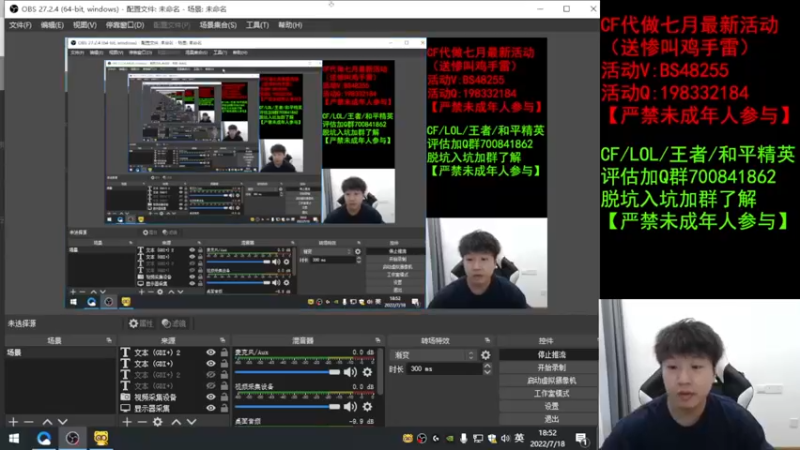Image resolution: width=800 pixels, height=450 pixels.
Task: Move the selected source up
Action: click(x=176, y=422)
